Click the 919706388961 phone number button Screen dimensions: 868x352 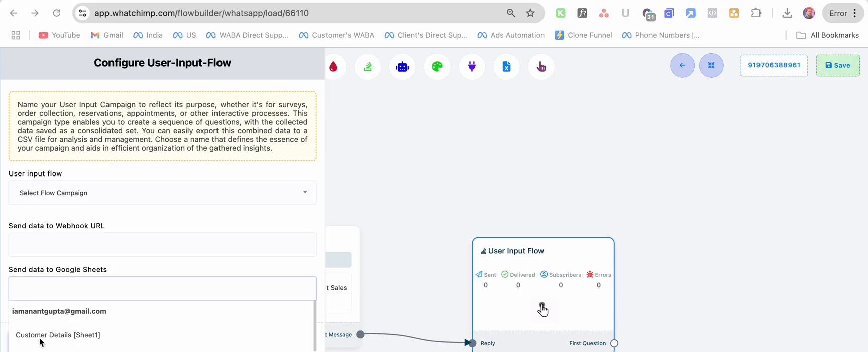pos(774,65)
